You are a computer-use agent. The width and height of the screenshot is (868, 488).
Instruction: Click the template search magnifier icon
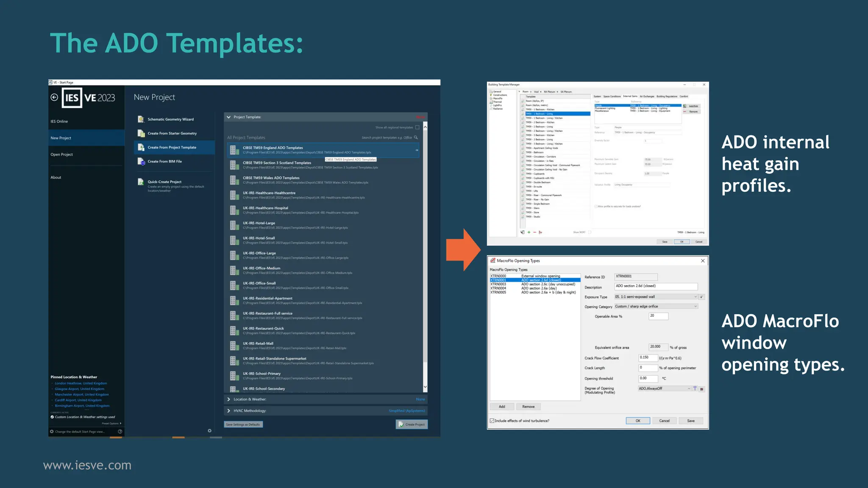416,138
